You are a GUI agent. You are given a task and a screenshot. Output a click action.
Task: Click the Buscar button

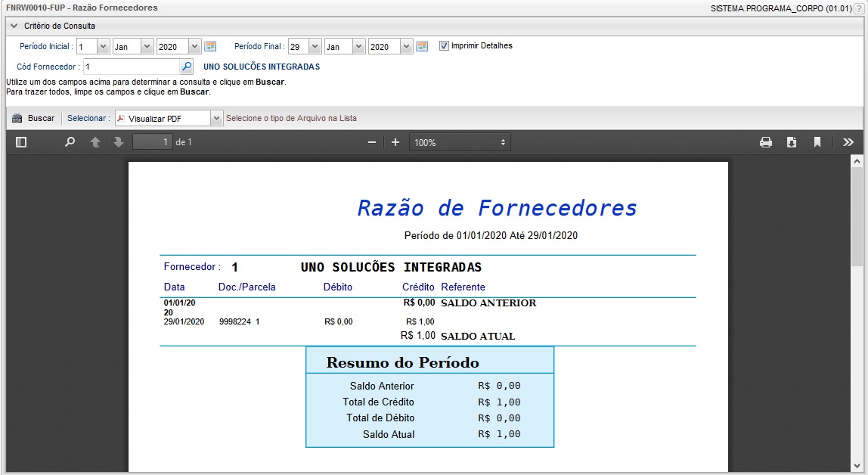[x=34, y=118]
